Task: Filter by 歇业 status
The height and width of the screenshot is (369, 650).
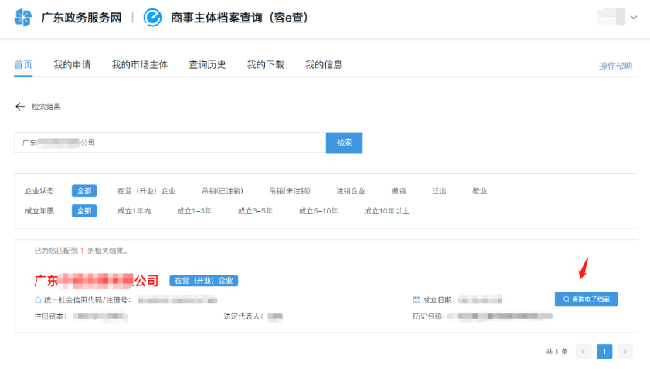Action: click(480, 191)
